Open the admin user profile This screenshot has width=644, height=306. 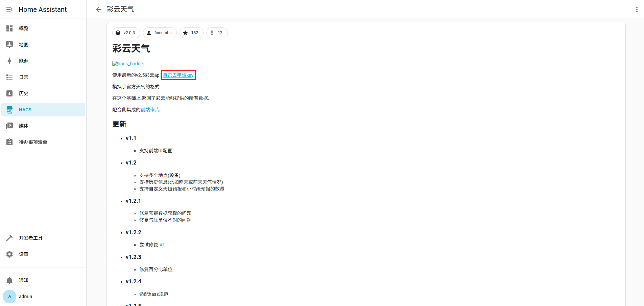[x=25, y=297]
